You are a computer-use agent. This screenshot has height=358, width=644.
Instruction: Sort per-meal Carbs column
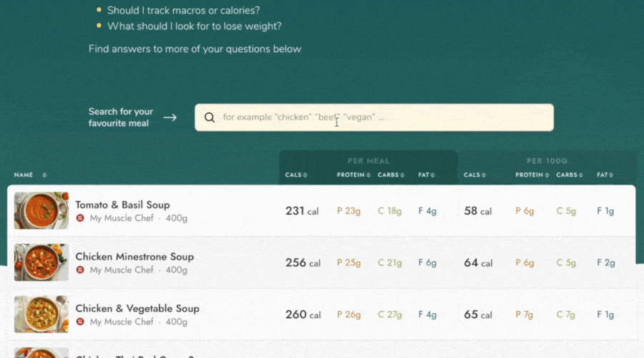coord(391,175)
